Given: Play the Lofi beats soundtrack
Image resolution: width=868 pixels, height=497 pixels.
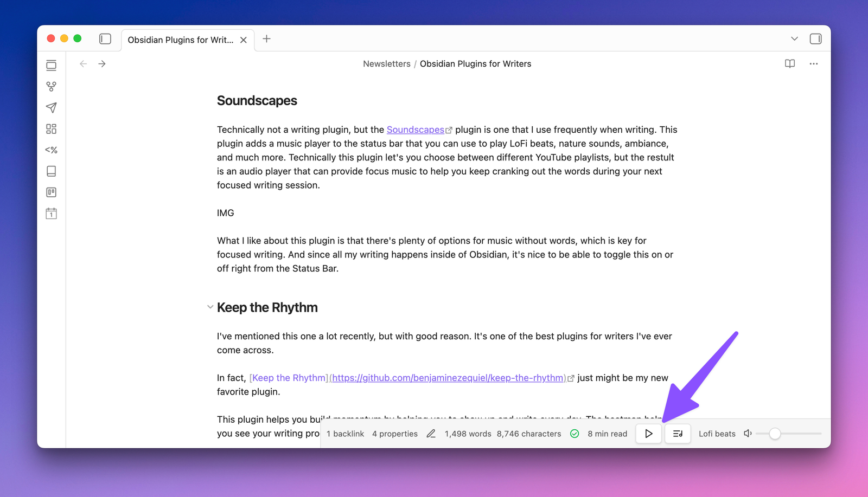Looking at the screenshot, I should pos(648,433).
